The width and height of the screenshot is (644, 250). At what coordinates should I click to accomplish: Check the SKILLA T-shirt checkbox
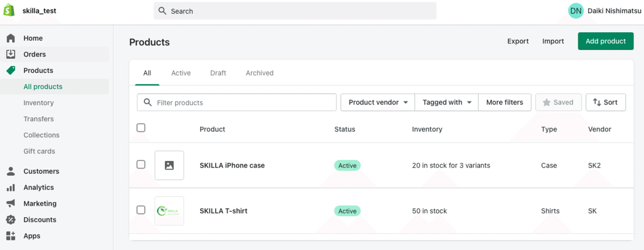pos(141,210)
